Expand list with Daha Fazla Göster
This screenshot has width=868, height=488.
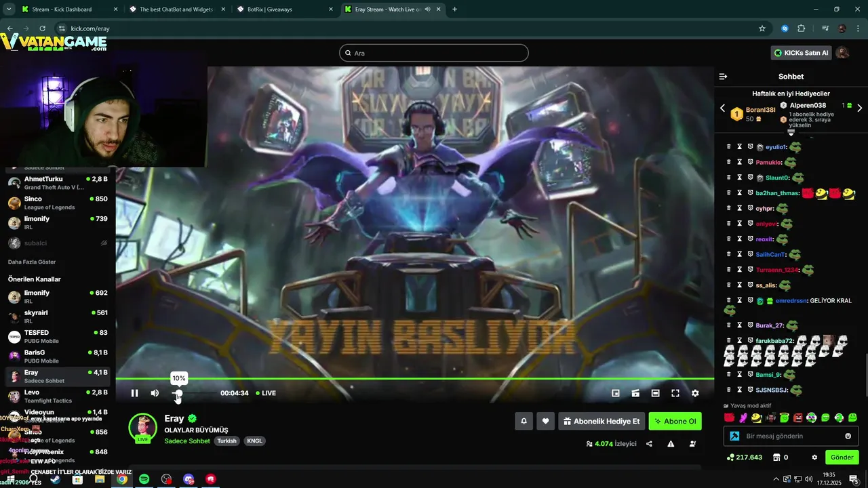pyautogui.click(x=32, y=262)
